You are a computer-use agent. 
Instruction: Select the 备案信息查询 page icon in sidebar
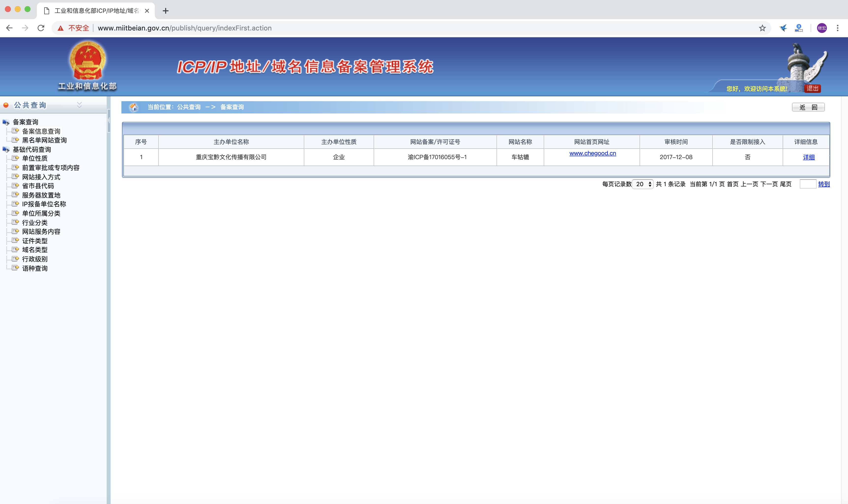(16, 131)
